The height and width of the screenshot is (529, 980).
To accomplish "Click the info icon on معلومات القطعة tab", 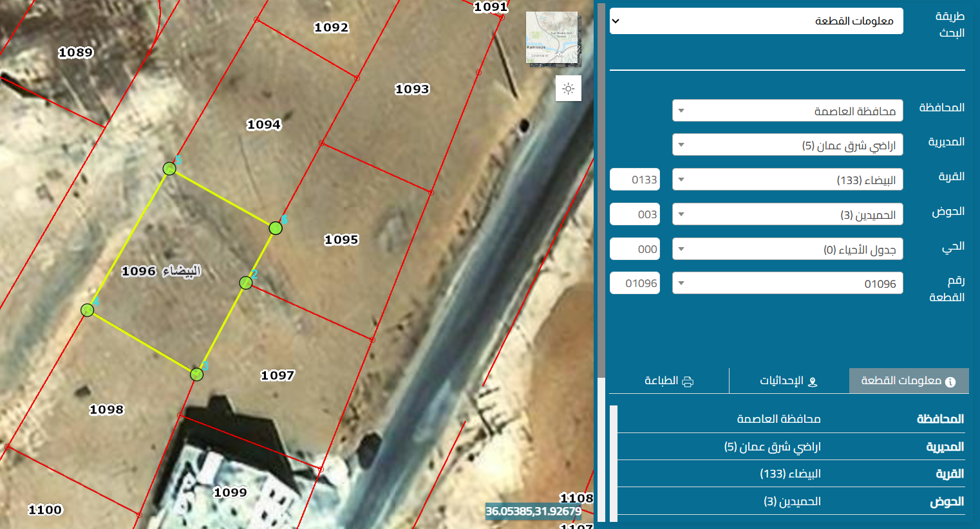I will tap(950, 382).
